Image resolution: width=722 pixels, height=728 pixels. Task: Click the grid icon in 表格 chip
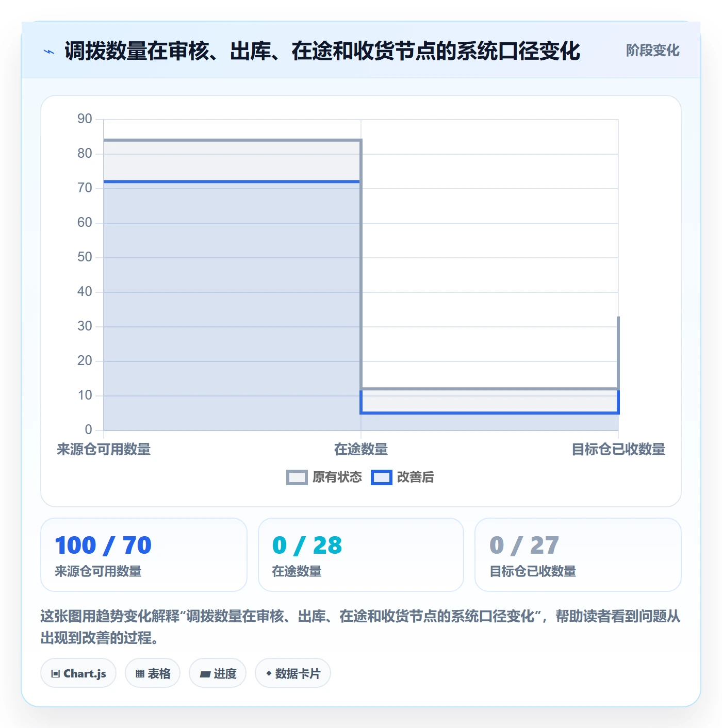coord(140,674)
